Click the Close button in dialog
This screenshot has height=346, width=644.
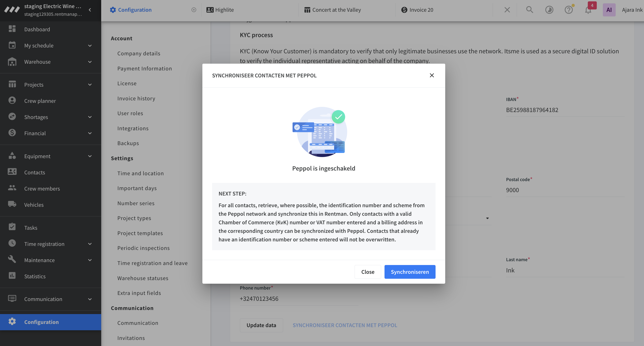[368, 272]
